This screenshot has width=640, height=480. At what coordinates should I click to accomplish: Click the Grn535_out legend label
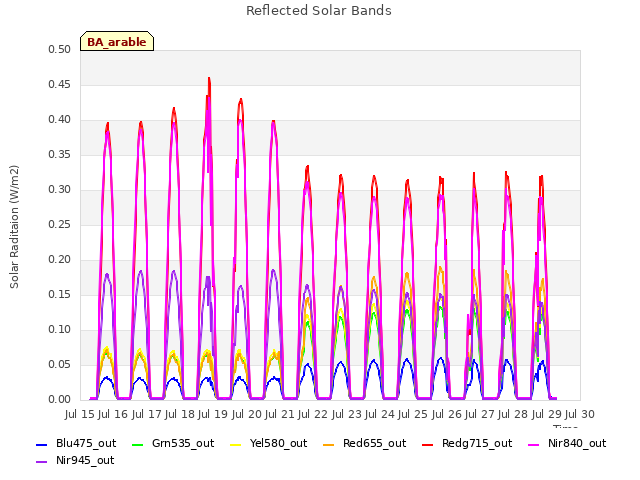click(183, 443)
